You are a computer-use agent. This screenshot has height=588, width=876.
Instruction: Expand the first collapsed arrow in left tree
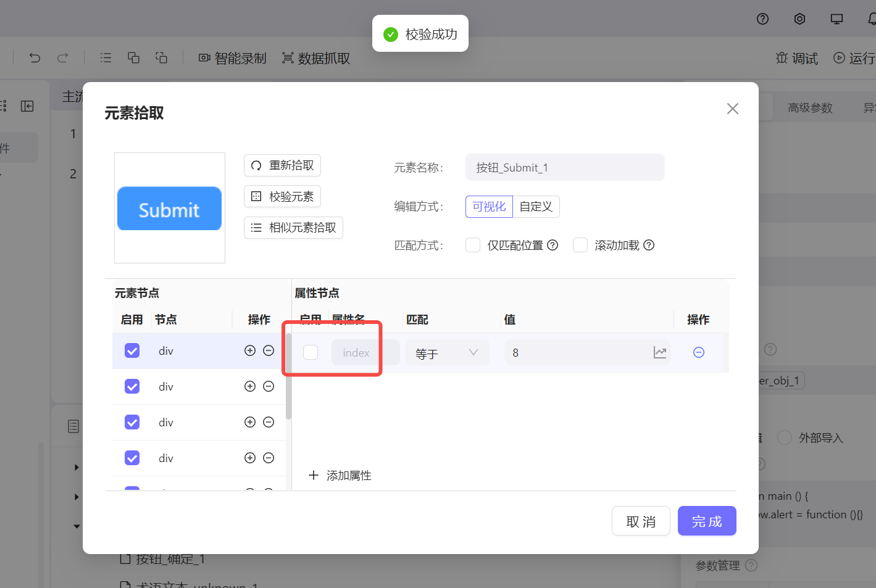coord(77,467)
